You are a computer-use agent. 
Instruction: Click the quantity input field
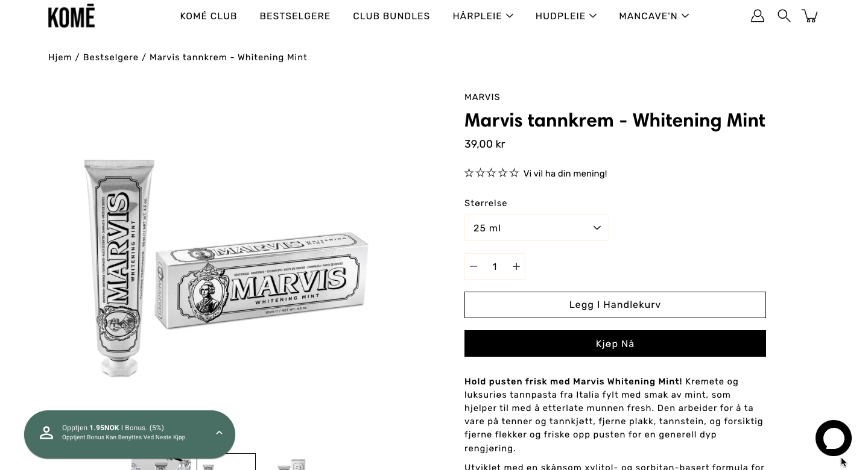click(495, 266)
